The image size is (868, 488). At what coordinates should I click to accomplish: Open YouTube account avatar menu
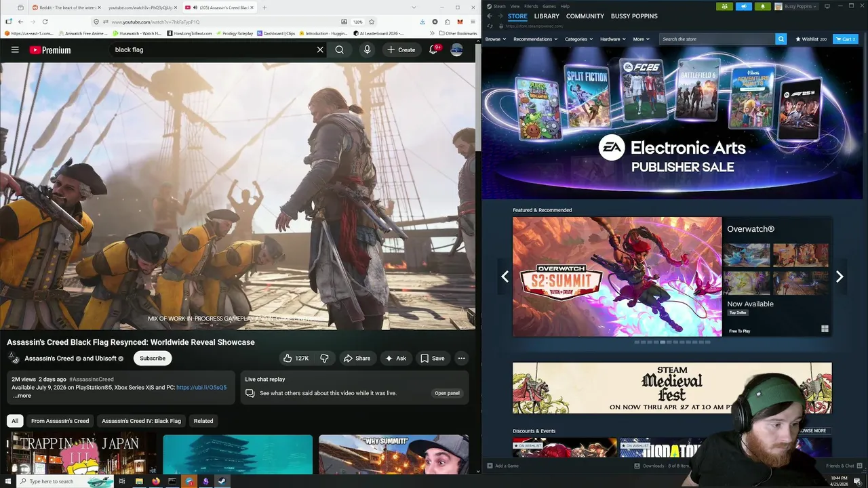[457, 49]
